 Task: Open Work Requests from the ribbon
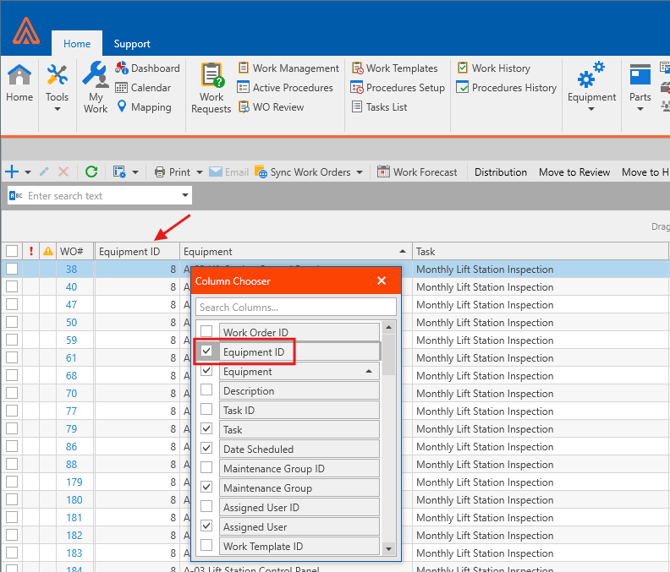pyautogui.click(x=211, y=86)
